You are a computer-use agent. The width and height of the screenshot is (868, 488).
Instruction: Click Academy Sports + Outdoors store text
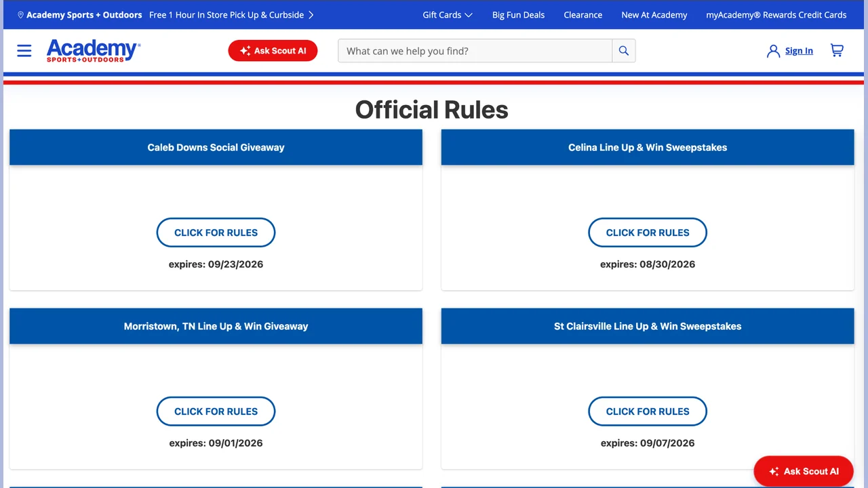84,15
